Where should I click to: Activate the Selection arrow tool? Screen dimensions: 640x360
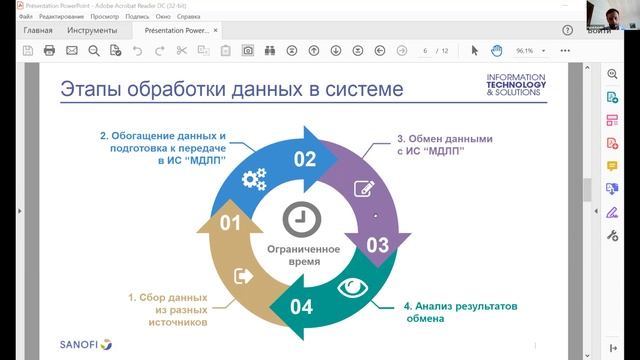[474, 51]
